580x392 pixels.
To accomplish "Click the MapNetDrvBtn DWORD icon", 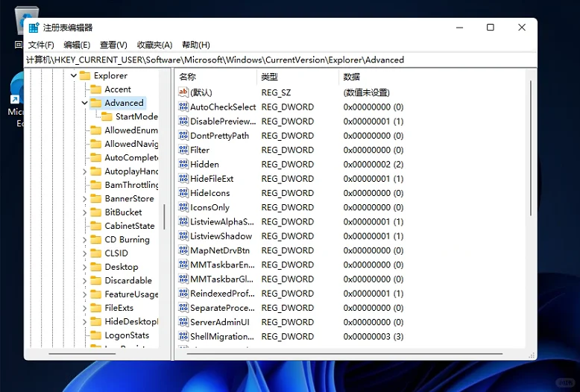I will 183,250.
